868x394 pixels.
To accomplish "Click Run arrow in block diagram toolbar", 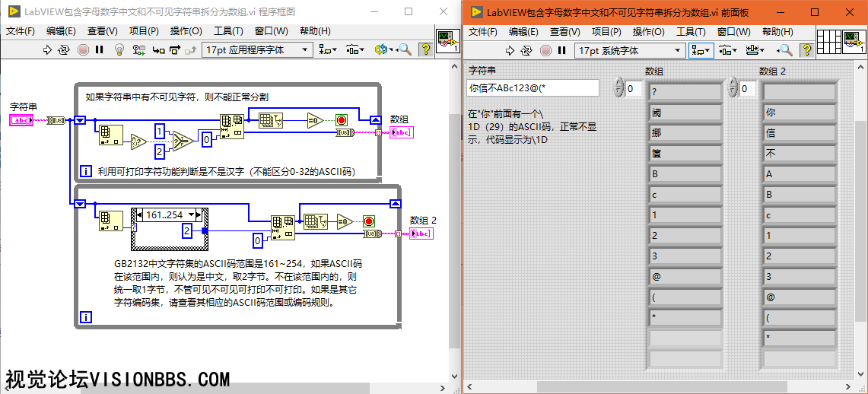I will (46, 50).
